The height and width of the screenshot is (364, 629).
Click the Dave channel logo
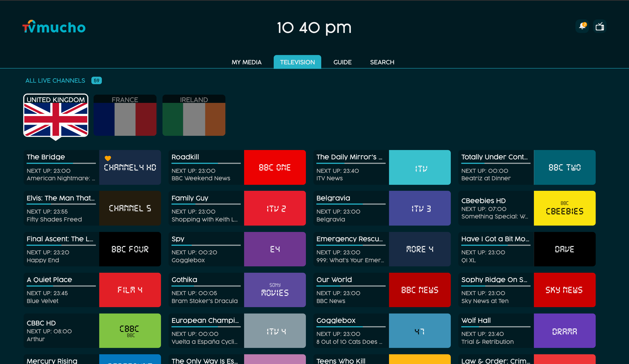pos(565,249)
